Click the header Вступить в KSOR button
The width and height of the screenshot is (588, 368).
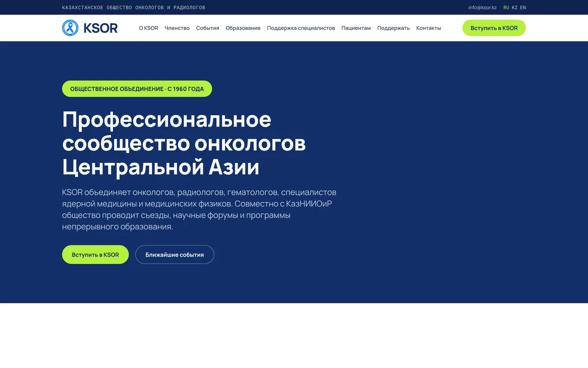click(494, 28)
